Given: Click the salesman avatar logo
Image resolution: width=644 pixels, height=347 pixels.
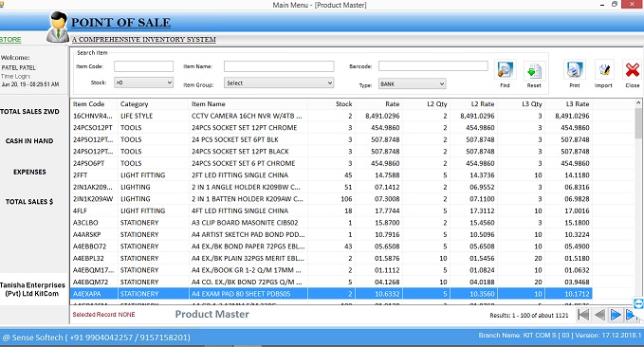Looking at the screenshot, I should pos(58,27).
